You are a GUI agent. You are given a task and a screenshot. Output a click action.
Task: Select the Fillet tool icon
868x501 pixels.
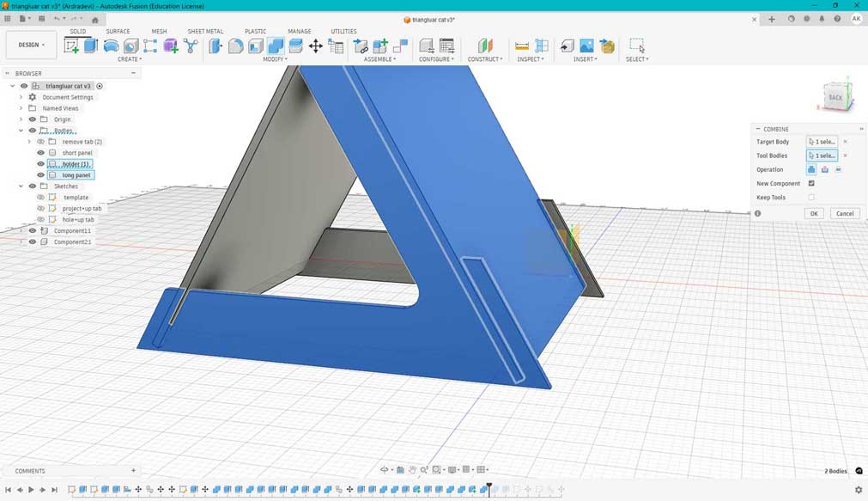[235, 46]
